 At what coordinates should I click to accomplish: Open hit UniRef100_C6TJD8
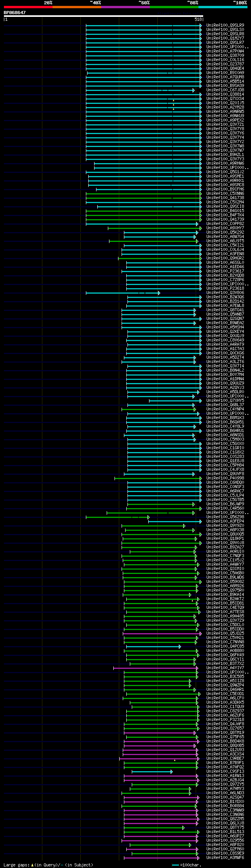(x=225, y=90)
